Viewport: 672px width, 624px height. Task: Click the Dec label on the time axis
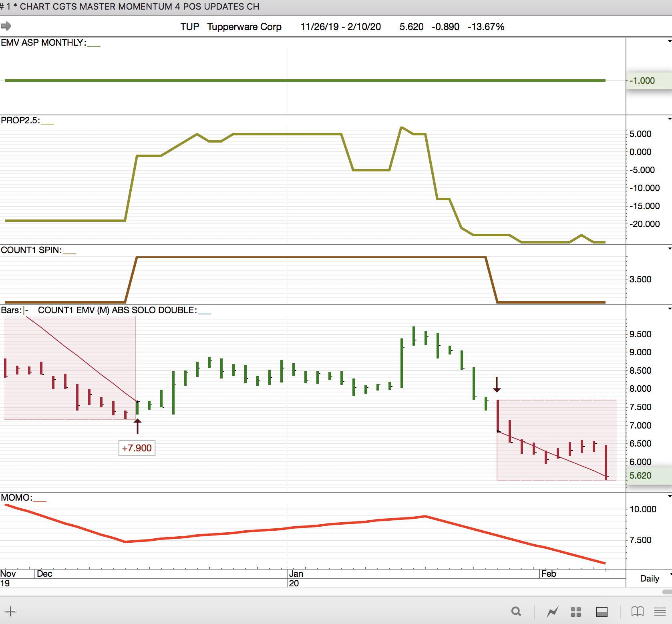click(44, 574)
